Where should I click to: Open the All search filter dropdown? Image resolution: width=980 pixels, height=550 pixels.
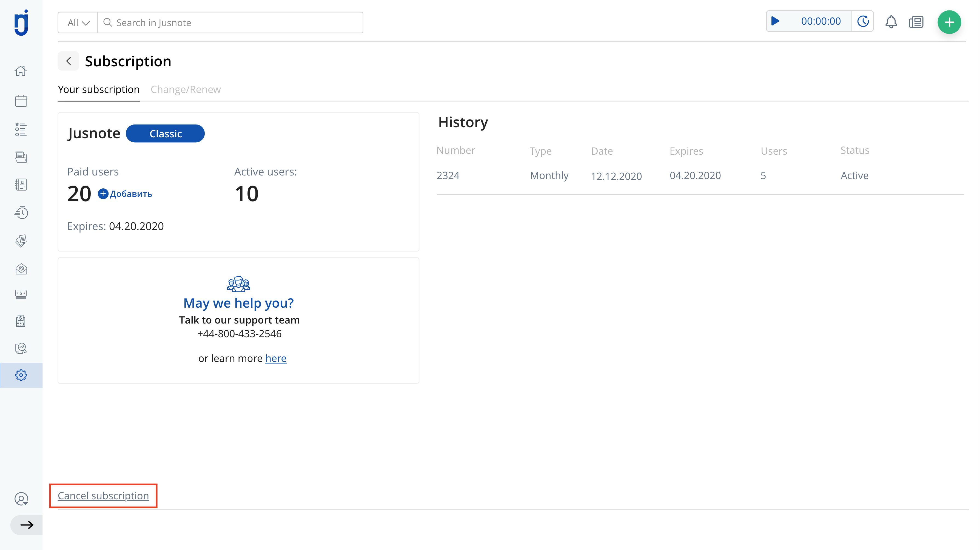[78, 23]
